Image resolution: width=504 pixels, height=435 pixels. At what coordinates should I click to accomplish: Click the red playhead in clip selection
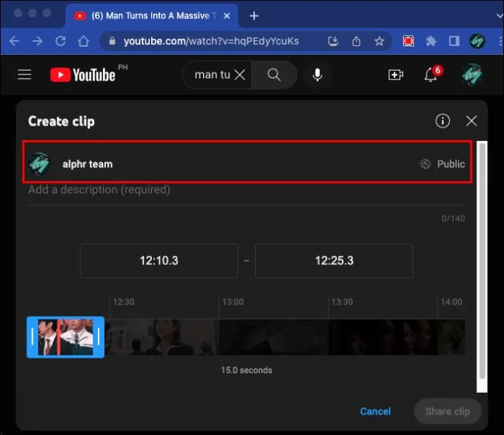coord(58,336)
